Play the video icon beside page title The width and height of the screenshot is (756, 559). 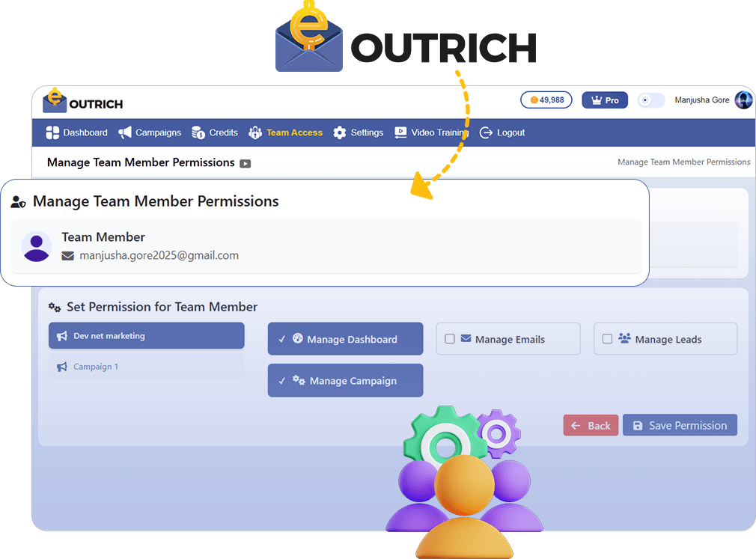click(x=246, y=164)
